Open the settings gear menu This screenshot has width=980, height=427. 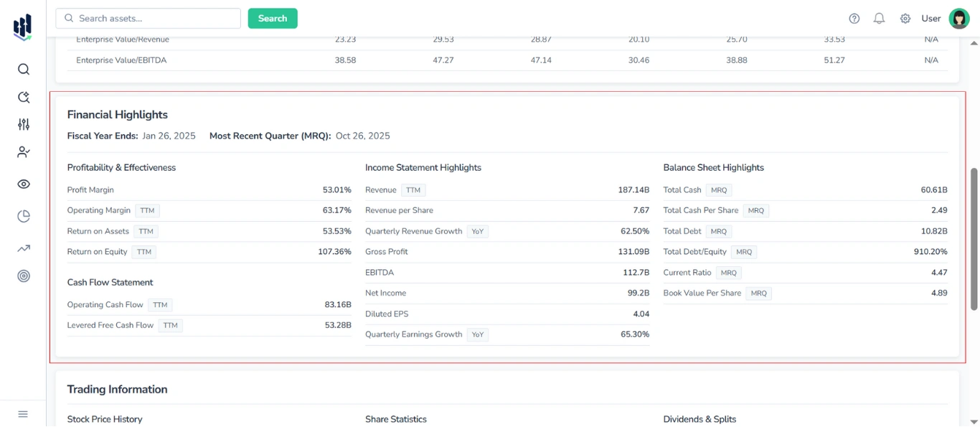[905, 18]
